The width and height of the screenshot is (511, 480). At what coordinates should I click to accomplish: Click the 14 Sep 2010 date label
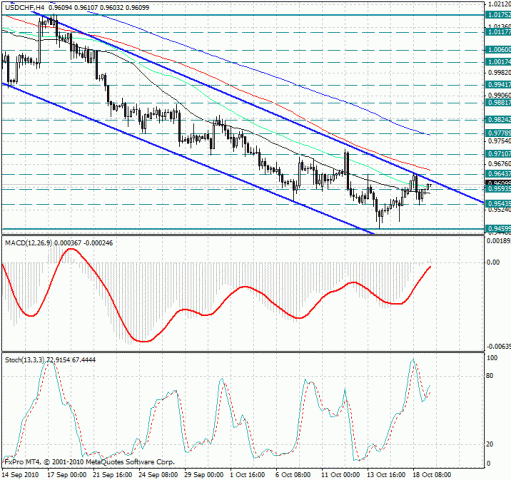pos(21,475)
